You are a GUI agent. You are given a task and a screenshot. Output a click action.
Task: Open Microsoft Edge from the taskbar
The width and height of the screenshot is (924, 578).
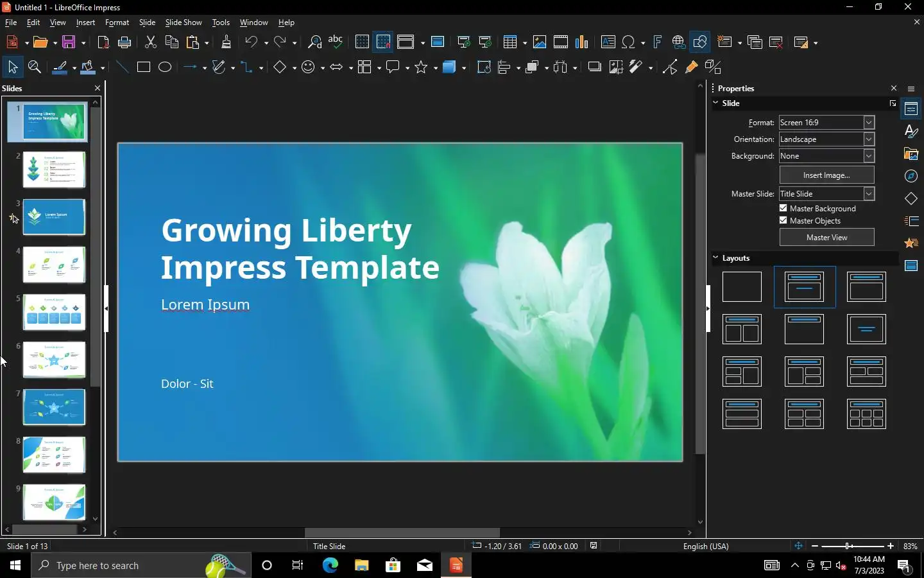click(330, 565)
